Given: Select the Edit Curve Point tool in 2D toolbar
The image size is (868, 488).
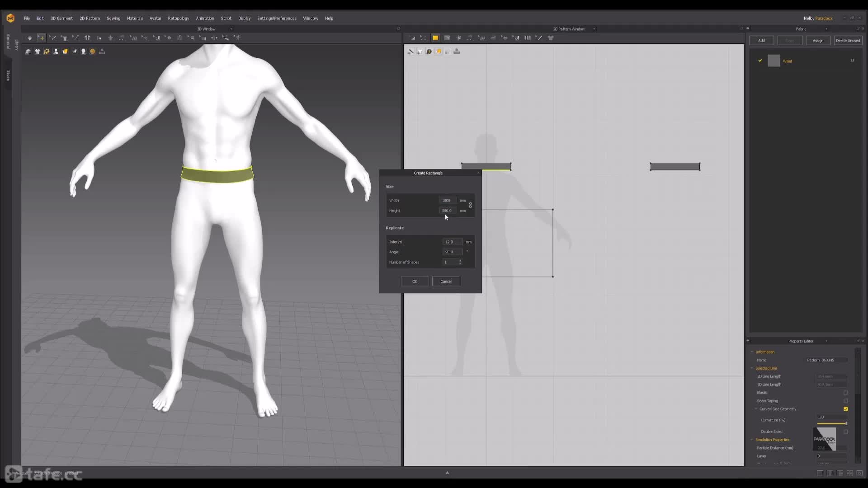Looking at the screenshot, I should click(x=423, y=38).
